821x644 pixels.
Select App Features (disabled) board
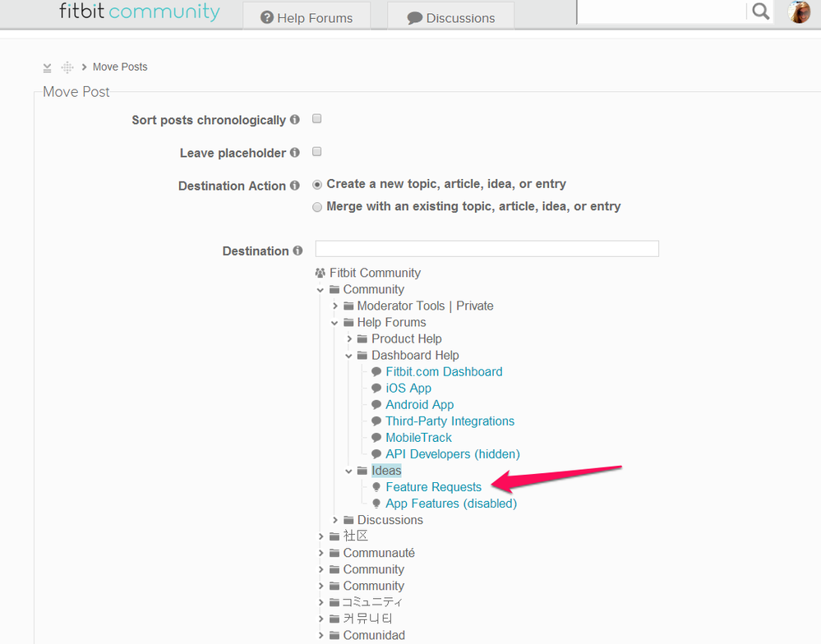451,504
